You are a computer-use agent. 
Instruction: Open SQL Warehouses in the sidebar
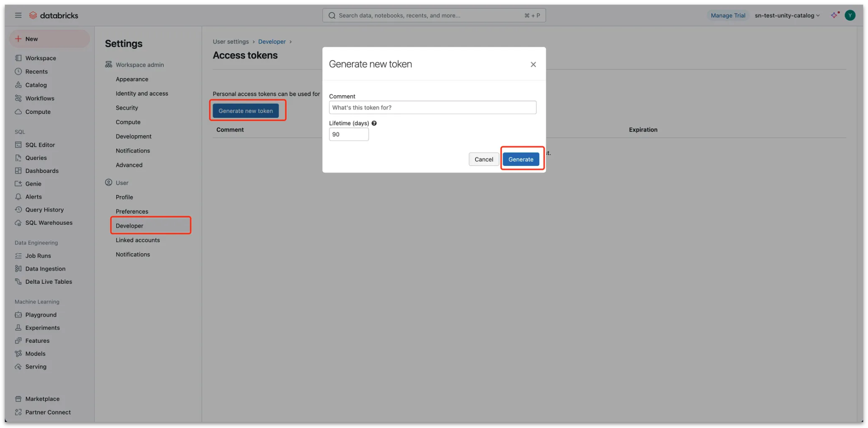49,222
